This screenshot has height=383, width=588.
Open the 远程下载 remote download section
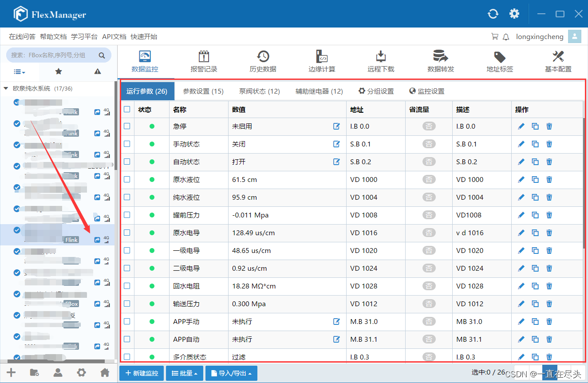pyautogui.click(x=381, y=62)
